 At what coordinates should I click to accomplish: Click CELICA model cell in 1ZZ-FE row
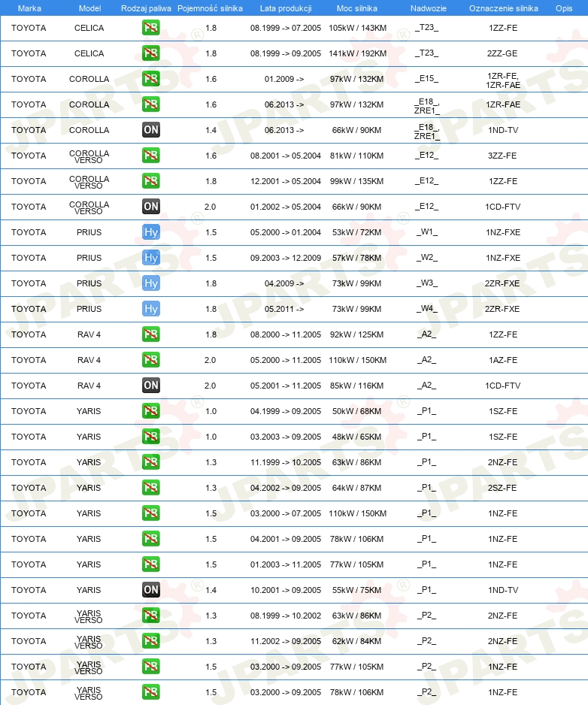tap(89, 28)
